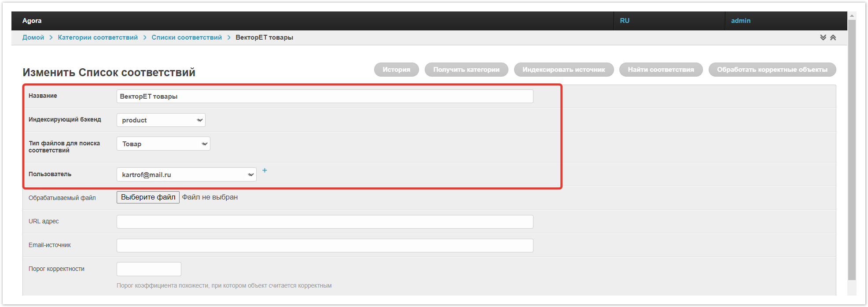Collapse all sections with double-up chevron

(x=833, y=37)
